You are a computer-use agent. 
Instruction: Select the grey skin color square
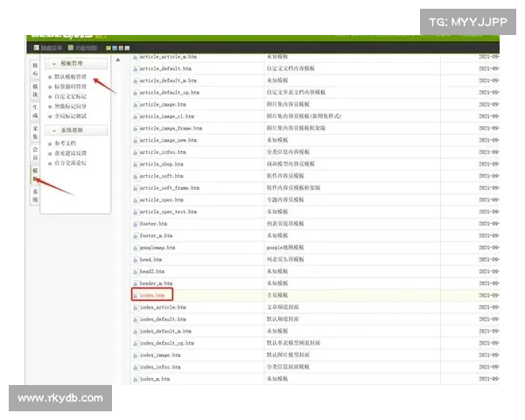[127, 48]
